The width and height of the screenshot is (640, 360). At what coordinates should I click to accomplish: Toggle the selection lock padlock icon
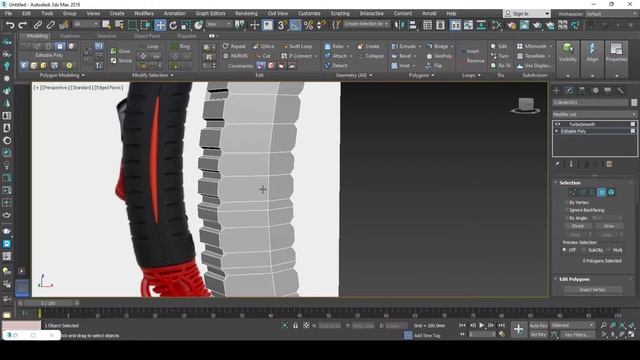pyautogui.click(x=295, y=325)
